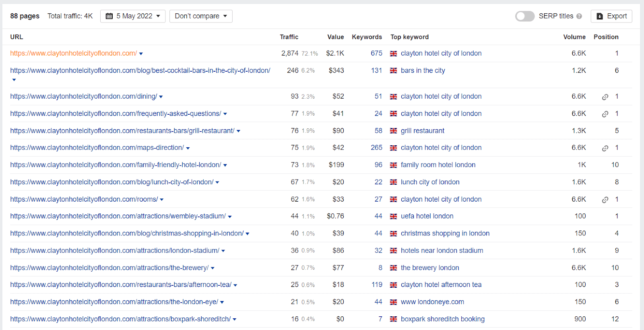Open the claytonhotelcityoflondon.com homepage URL link

(x=74, y=53)
